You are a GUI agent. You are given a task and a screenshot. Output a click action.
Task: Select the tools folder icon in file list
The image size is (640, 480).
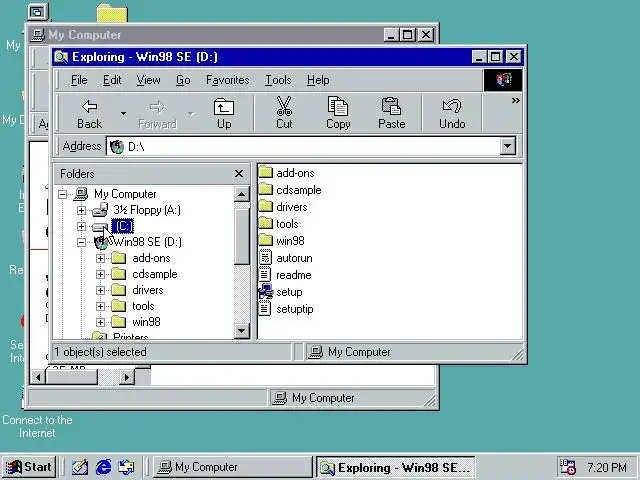point(266,223)
